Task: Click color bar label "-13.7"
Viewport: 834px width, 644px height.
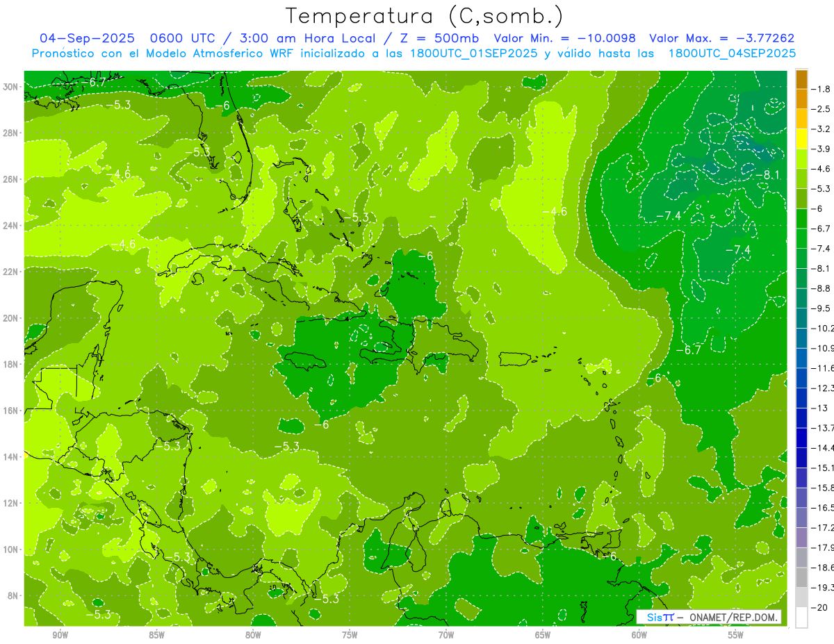Action: [823, 428]
